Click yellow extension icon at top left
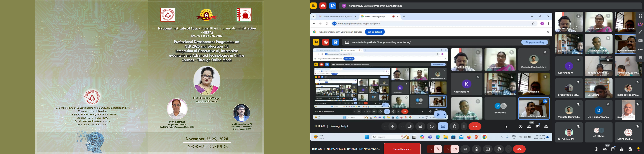This screenshot has height=154, width=644. tap(313, 6)
